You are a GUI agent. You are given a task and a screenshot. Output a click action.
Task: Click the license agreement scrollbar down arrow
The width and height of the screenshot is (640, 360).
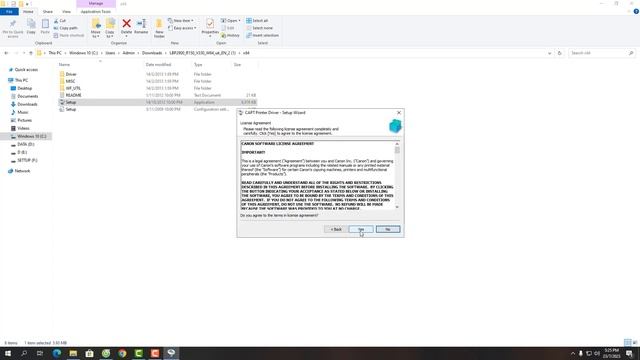(x=397, y=207)
